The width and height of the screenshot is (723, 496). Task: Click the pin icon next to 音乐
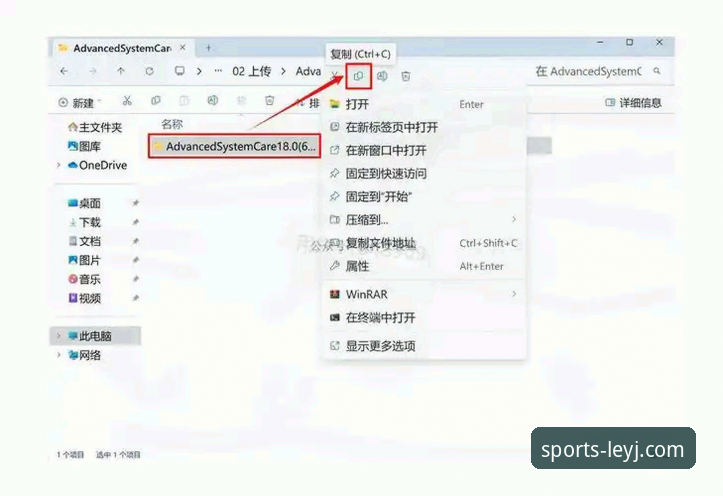pyautogui.click(x=136, y=279)
